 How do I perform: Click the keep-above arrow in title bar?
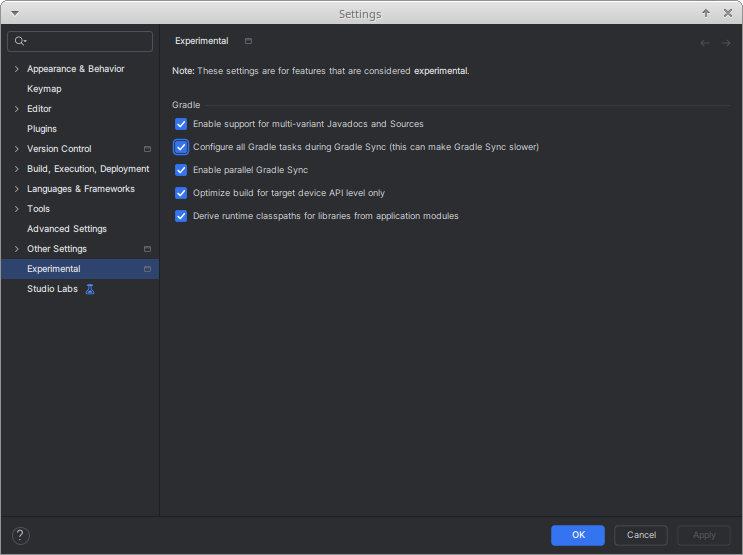706,13
